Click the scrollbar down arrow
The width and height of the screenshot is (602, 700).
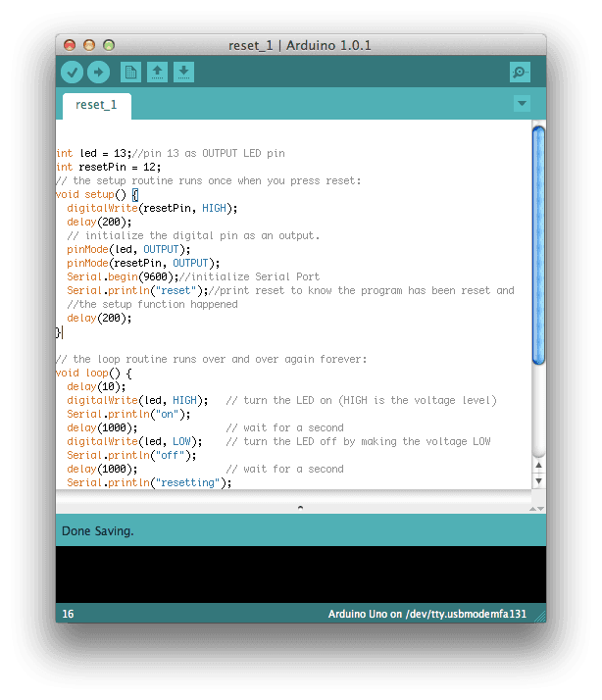pyautogui.click(x=538, y=480)
